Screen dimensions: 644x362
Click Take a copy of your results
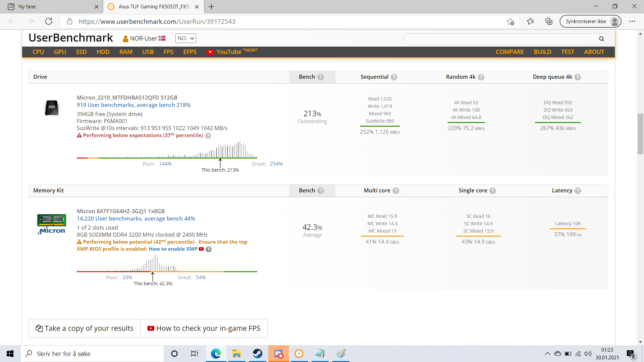coord(85,328)
